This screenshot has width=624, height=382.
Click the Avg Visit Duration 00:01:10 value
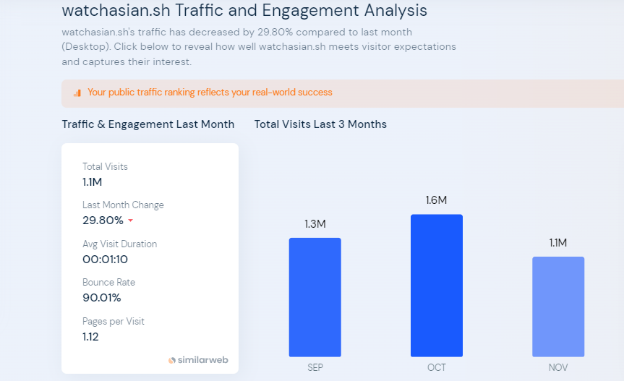(x=105, y=259)
